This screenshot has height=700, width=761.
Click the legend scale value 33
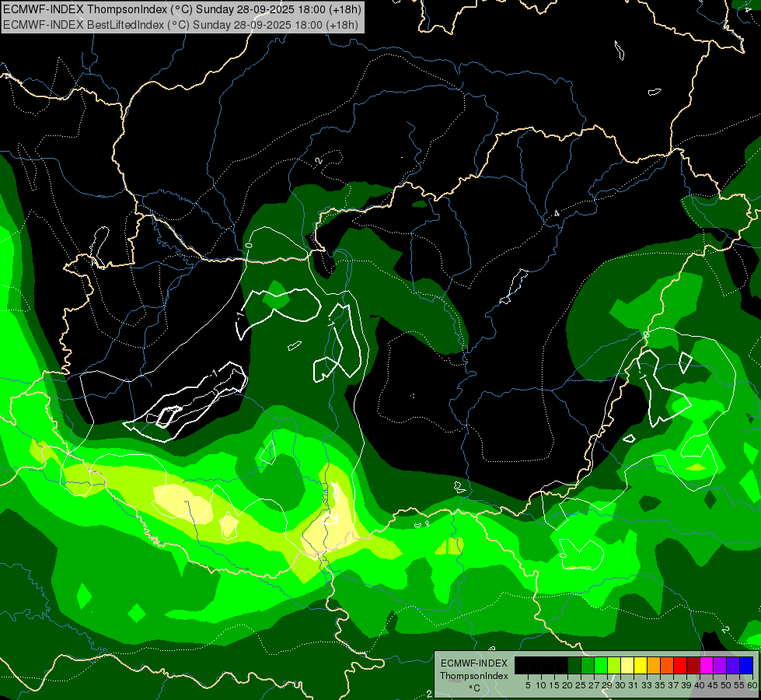pyautogui.click(x=647, y=685)
